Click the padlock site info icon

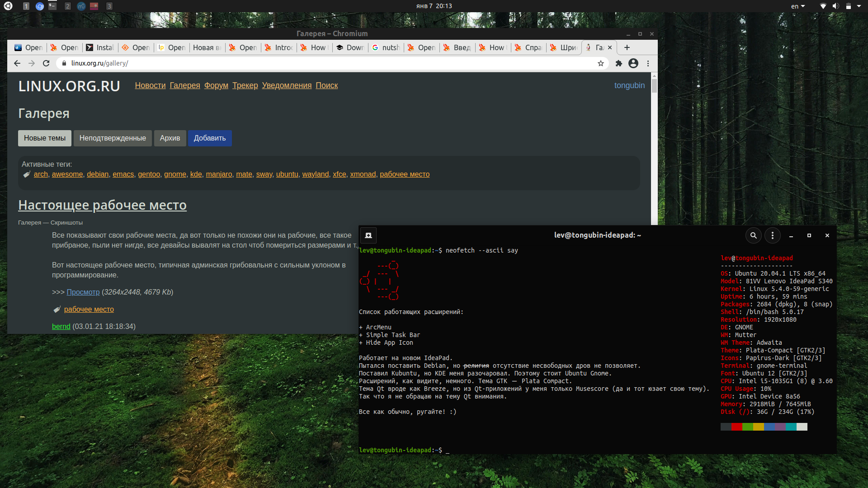tap(64, 63)
